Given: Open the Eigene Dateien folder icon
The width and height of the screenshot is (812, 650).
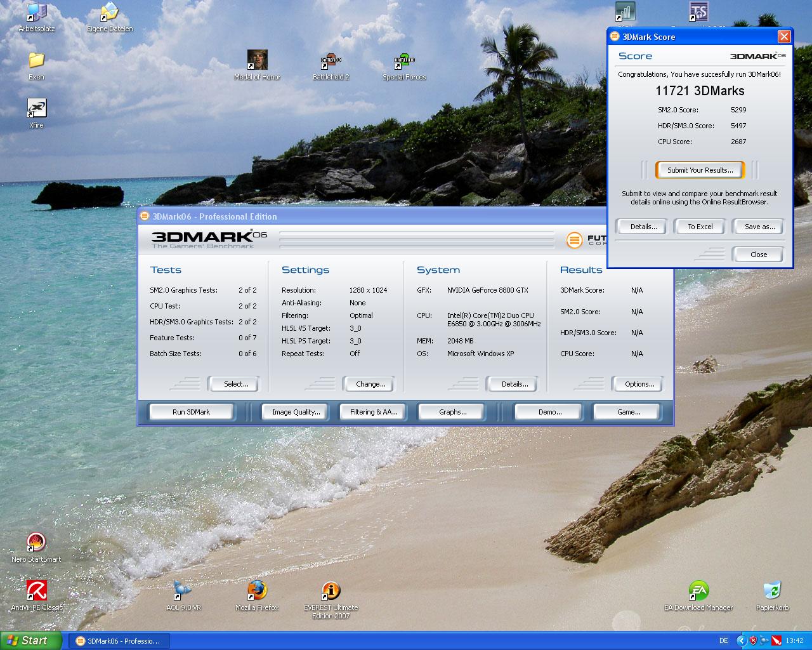Looking at the screenshot, I should (110, 17).
